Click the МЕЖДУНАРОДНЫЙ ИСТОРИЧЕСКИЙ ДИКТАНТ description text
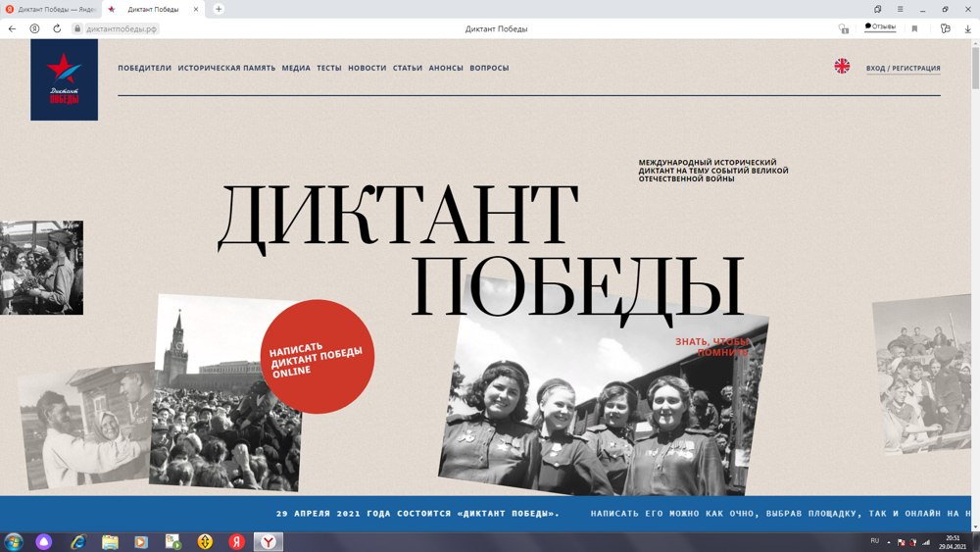Image resolution: width=980 pixels, height=552 pixels. 713,170
